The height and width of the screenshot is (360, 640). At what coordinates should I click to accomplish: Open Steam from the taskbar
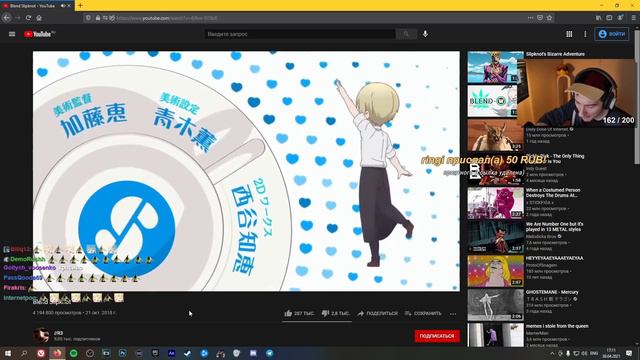coord(188,353)
